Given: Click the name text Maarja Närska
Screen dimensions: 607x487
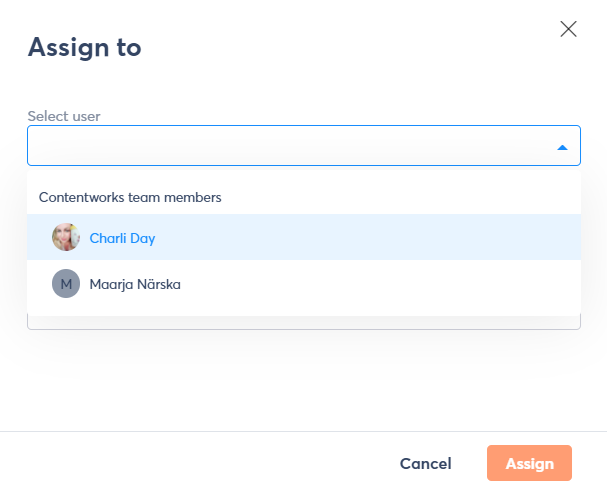Looking at the screenshot, I should (135, 284).
